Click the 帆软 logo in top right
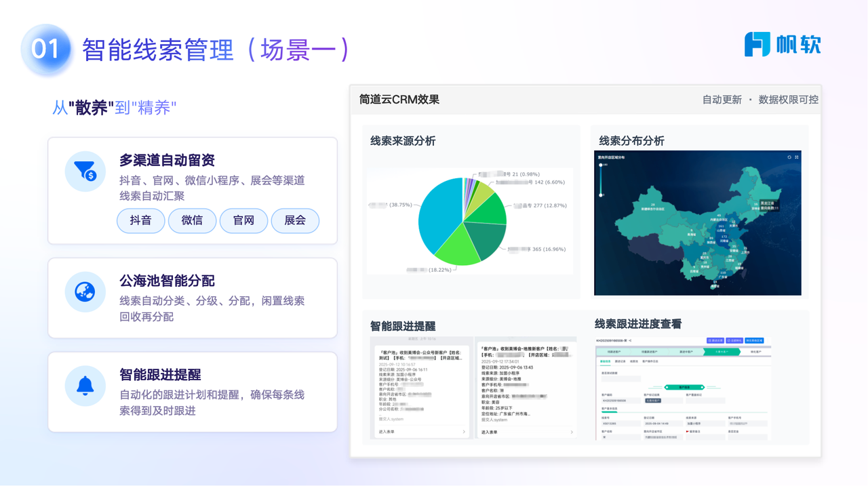 tap(783, 45)
